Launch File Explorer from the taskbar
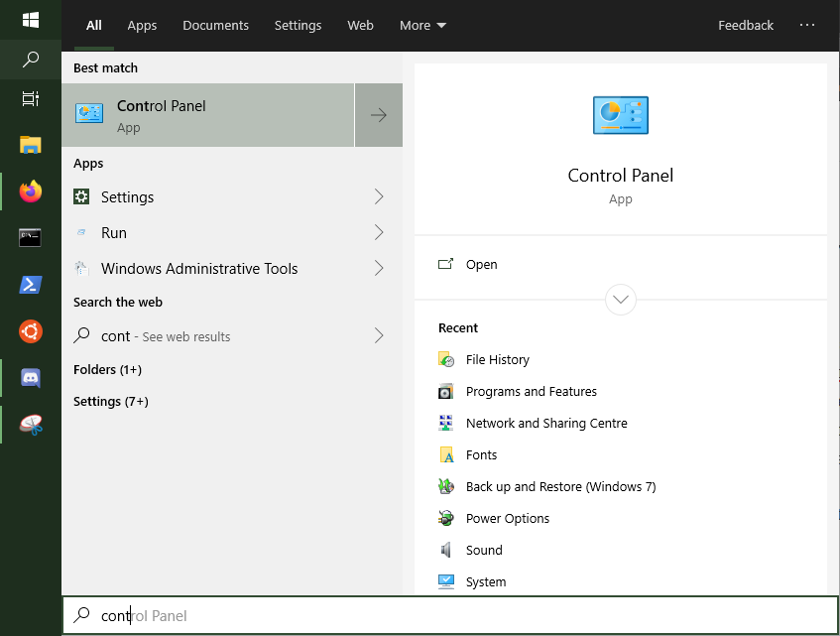Image resolution: width=840 pixels, height=636 pixels. click(x=31, y=145)
